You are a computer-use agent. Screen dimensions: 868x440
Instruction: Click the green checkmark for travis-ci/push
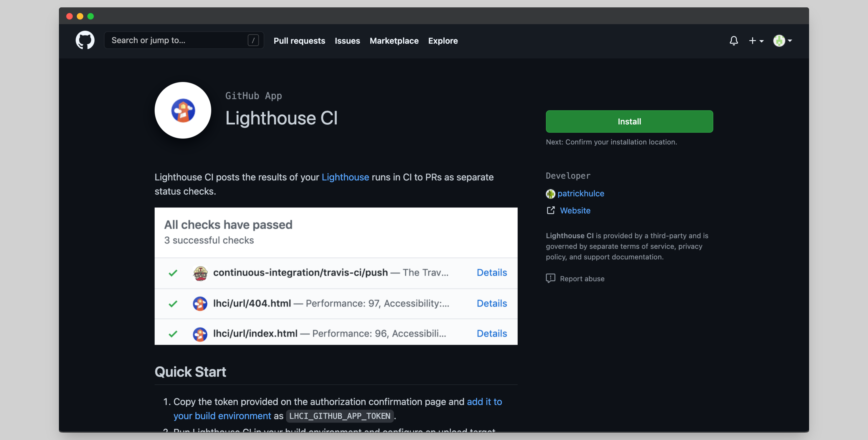[x=173, y=273]
